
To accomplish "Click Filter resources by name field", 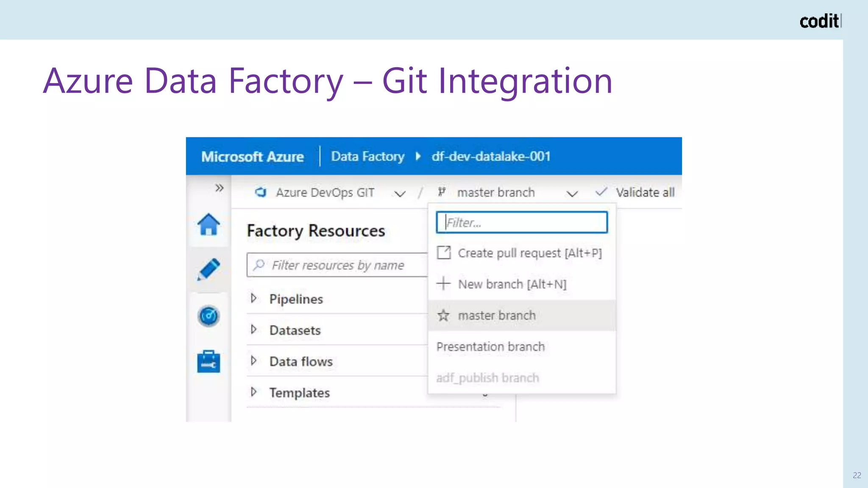I will click(337, 265).
